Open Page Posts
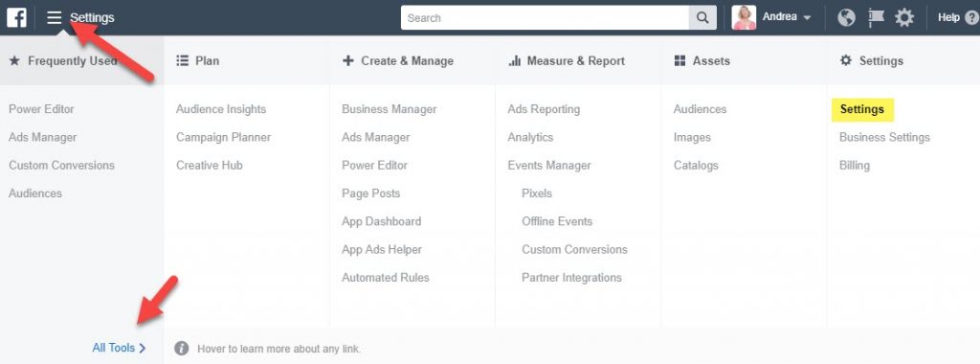980x364 pixels. [370, 193]
